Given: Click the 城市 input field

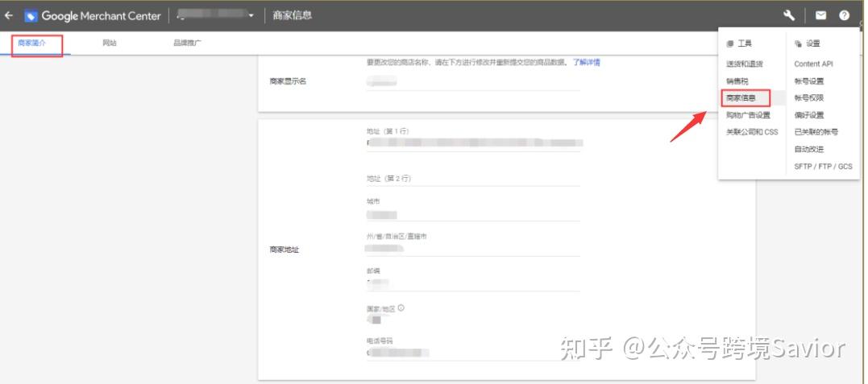Looking at the screenshot, I should pyautogui.click(x=473, y=215).
